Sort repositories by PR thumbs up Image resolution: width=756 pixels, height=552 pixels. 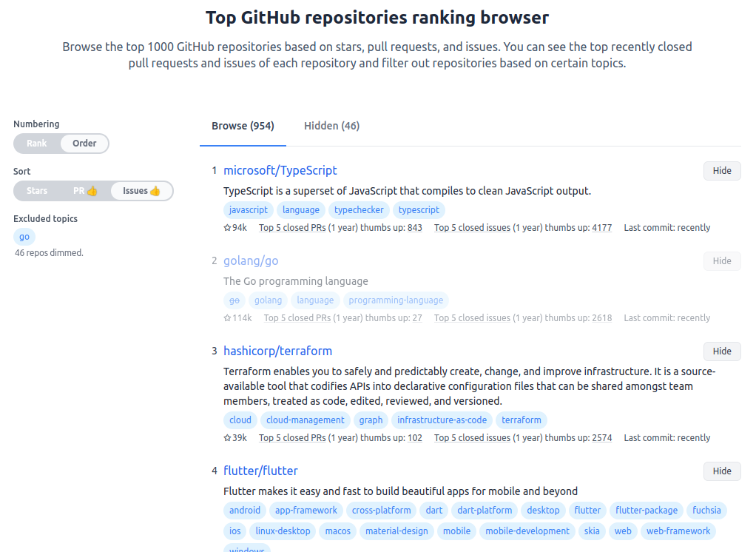(x=85, y=190)
